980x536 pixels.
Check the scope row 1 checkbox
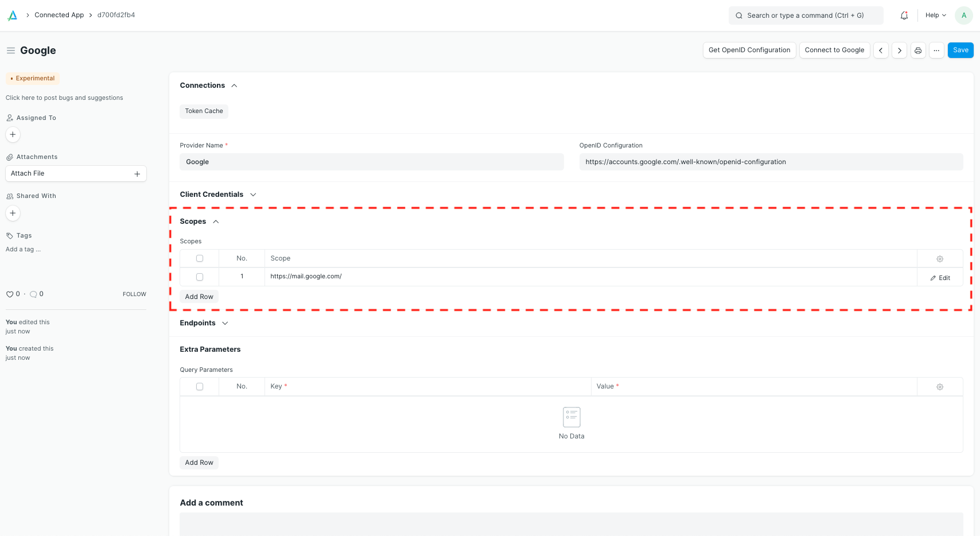[x=200, y=277]
